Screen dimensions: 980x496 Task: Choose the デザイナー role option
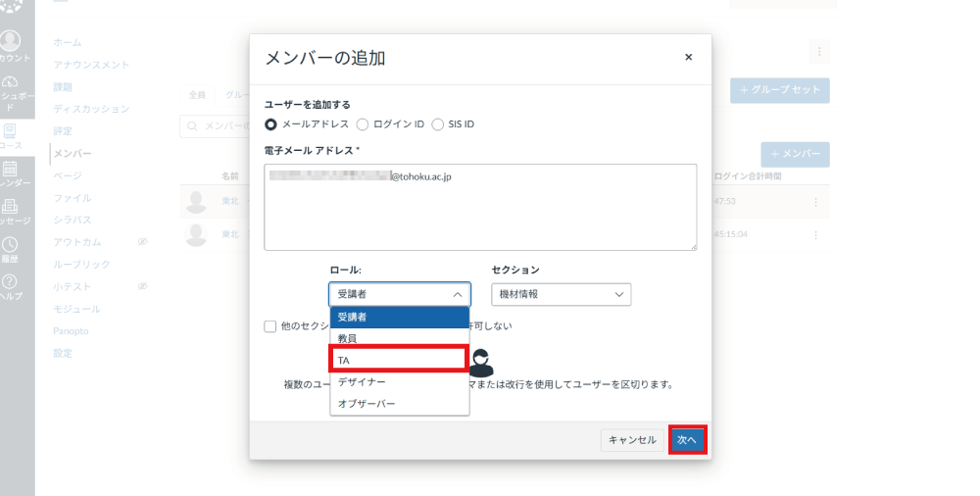pyautogui.click(x=400, y=381)
